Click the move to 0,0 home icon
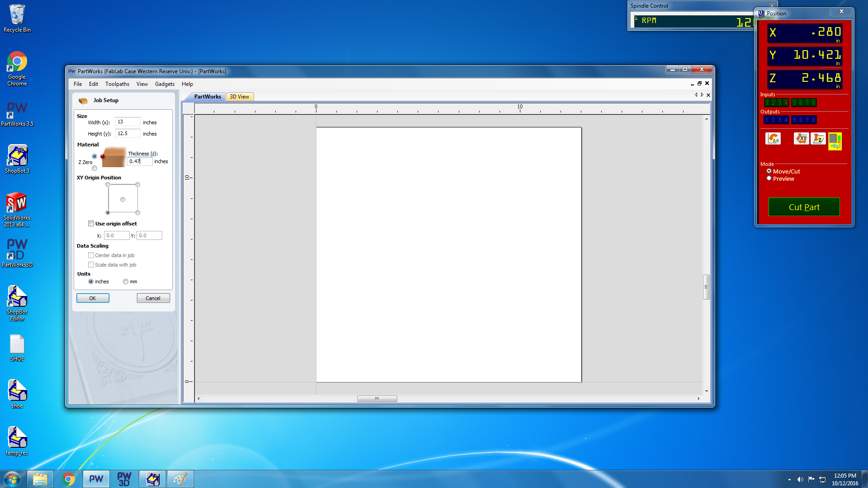The height and width of the screenshot is (488, 868). (x=773, y=138)
